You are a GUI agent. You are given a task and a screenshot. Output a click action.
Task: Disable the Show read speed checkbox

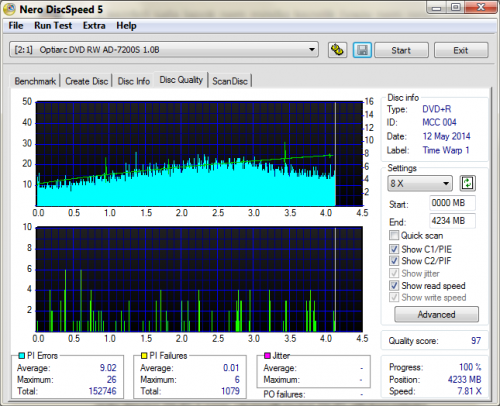pyautogui.click(x=394, y=285)
